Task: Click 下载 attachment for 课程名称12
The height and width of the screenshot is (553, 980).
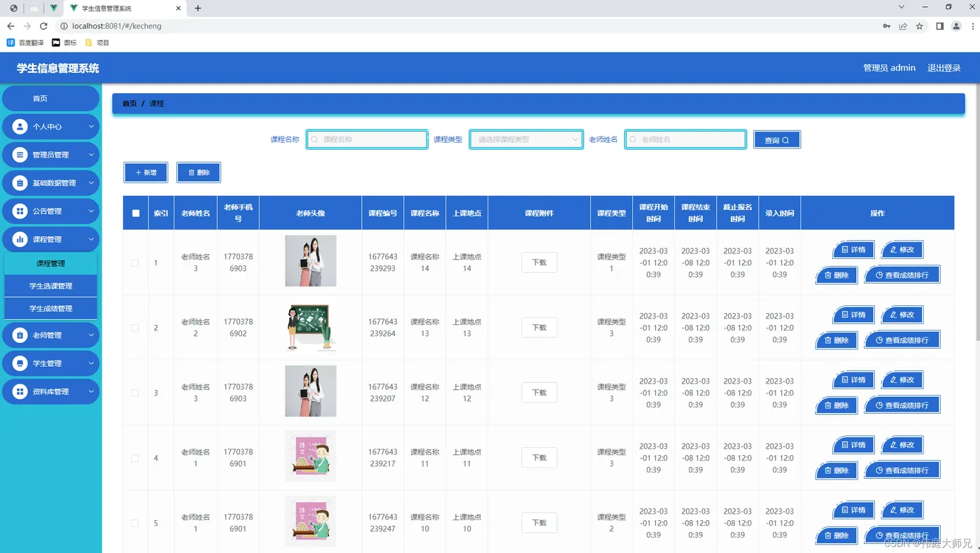Action: 539,393
